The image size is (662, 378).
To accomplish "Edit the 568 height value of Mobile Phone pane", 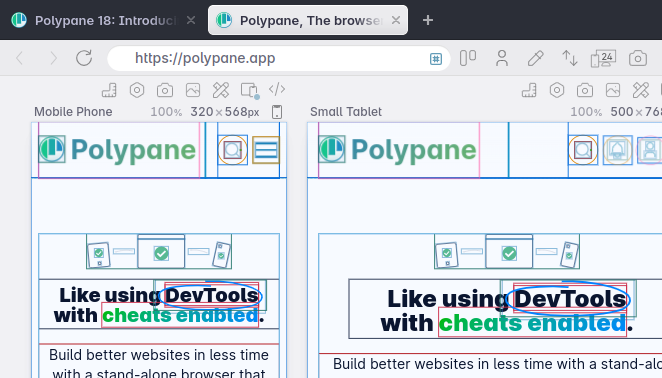I will click(236, 112).
